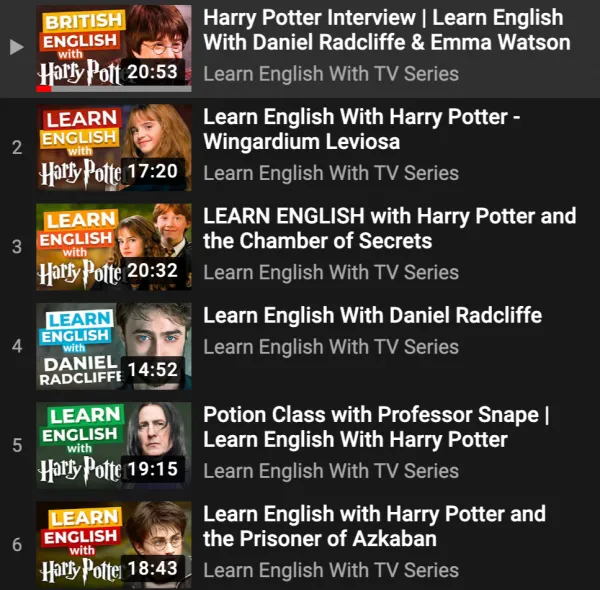This screenshot has width=600, height=590.
Task: Open the British English Harry Potter thumbnail
Action: (114, 48)
